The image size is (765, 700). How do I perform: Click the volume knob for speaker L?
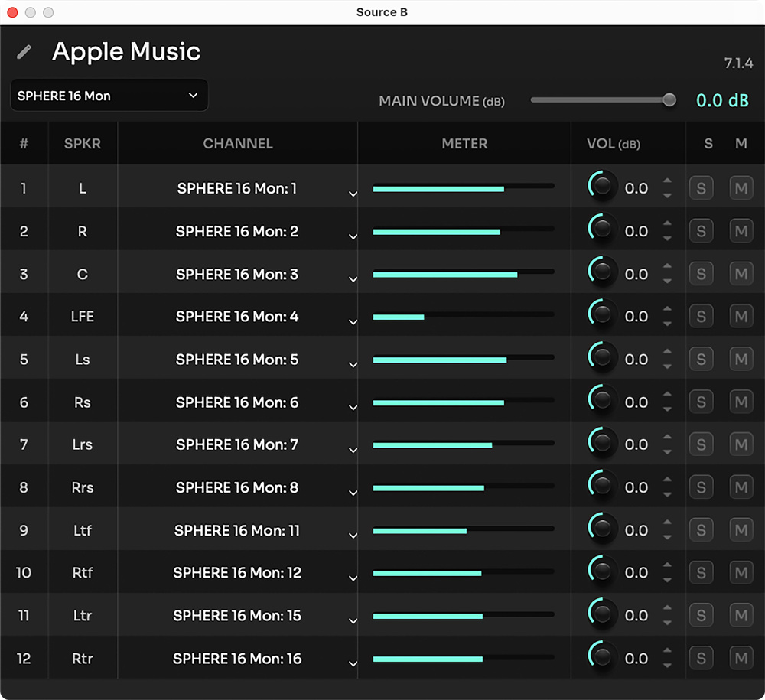pos(603,188)
